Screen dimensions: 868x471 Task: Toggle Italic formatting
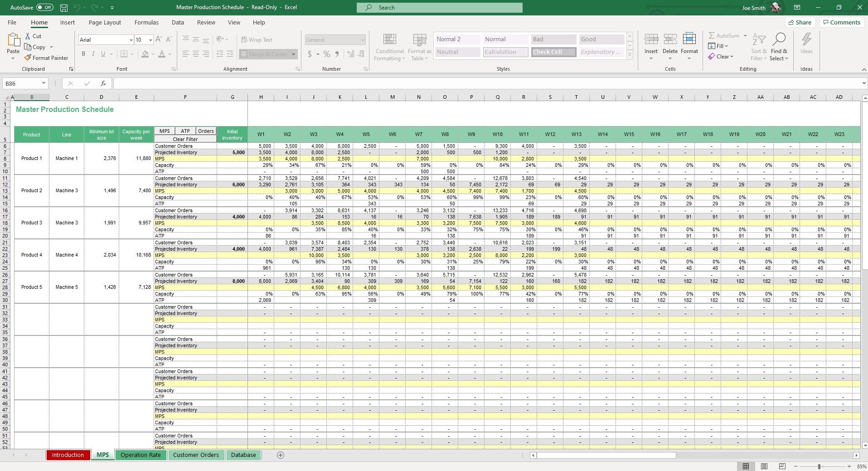pos(93,54)
